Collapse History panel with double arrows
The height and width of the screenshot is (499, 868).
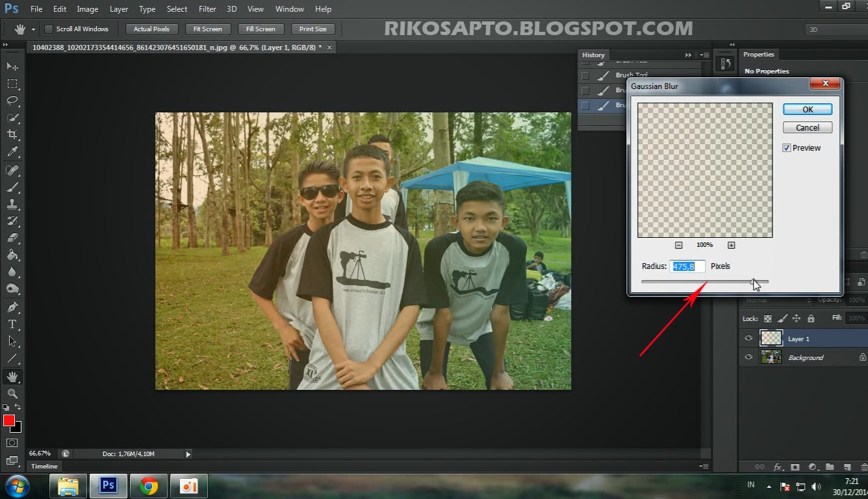pyautogui.click(x=688, y=55)
